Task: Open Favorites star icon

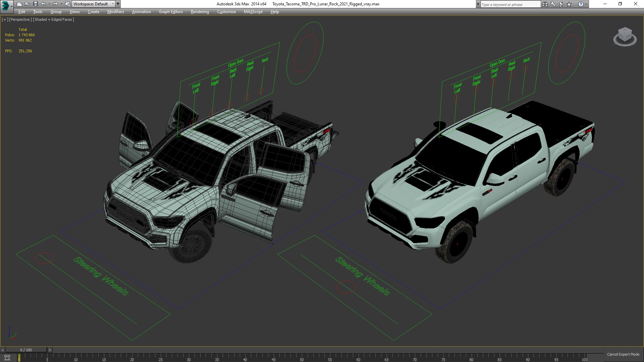Action: (569, 4)
